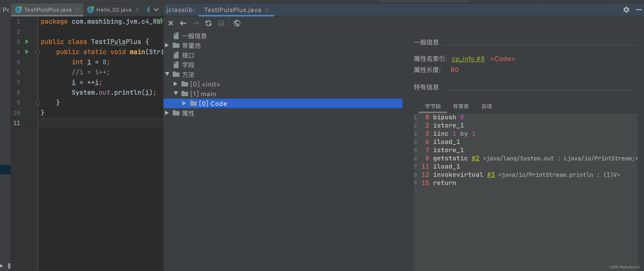Click the settings gear icon top right
644x271 pixels.
point(626,9)
